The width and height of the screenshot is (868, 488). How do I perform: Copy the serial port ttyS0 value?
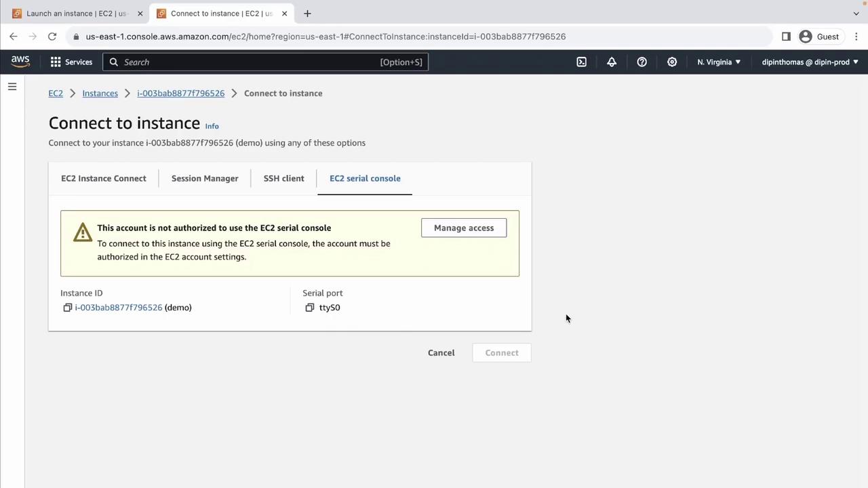tap(310, 308)
